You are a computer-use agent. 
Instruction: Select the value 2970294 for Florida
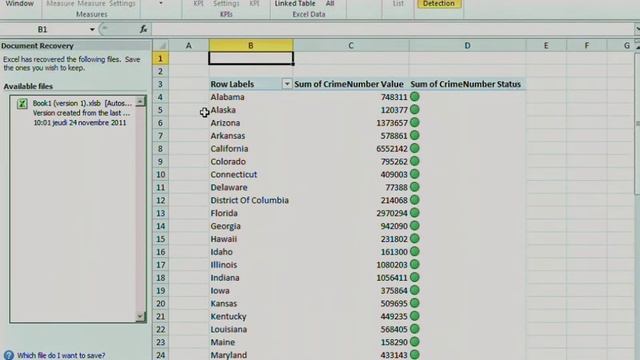click(x=392, y=213)
